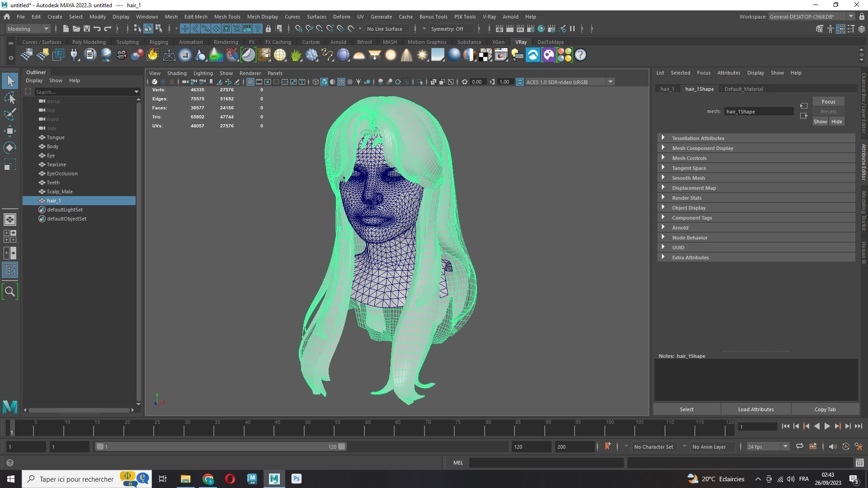The width and height of the screenshot is (868, 488).
Task: Toggle Snap to points
Action: [319, 28]
